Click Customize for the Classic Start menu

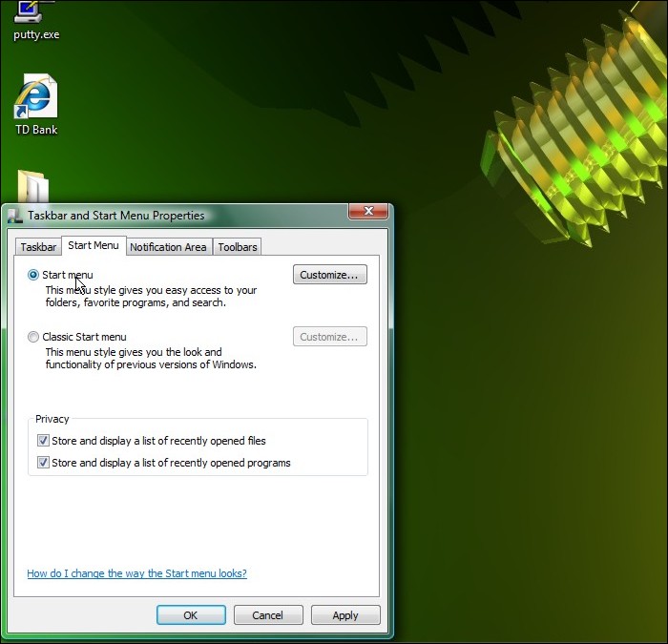click(x=329, y=337)
